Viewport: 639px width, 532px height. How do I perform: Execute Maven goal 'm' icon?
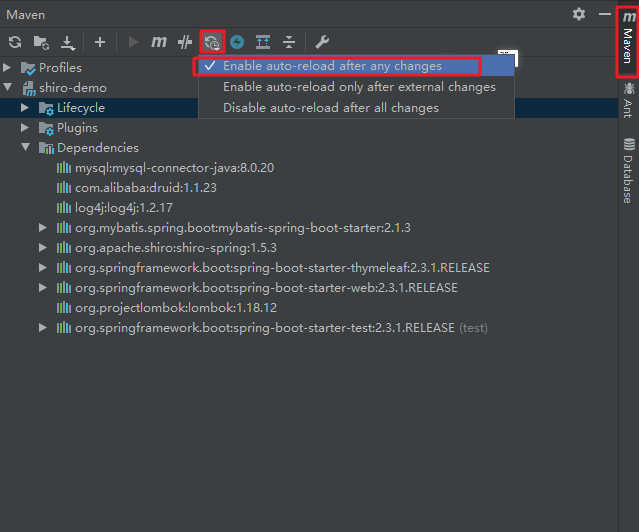(x=159, y=42)
